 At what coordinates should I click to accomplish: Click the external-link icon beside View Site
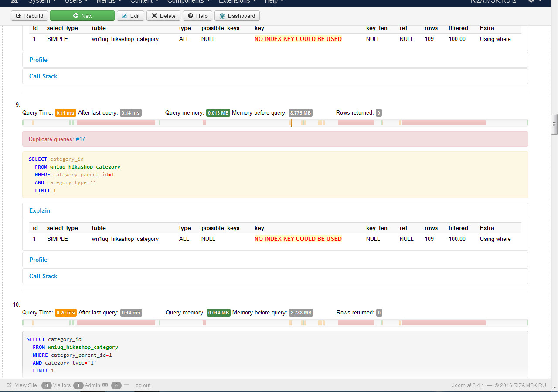pyautogui.click(x=9, y=385)
